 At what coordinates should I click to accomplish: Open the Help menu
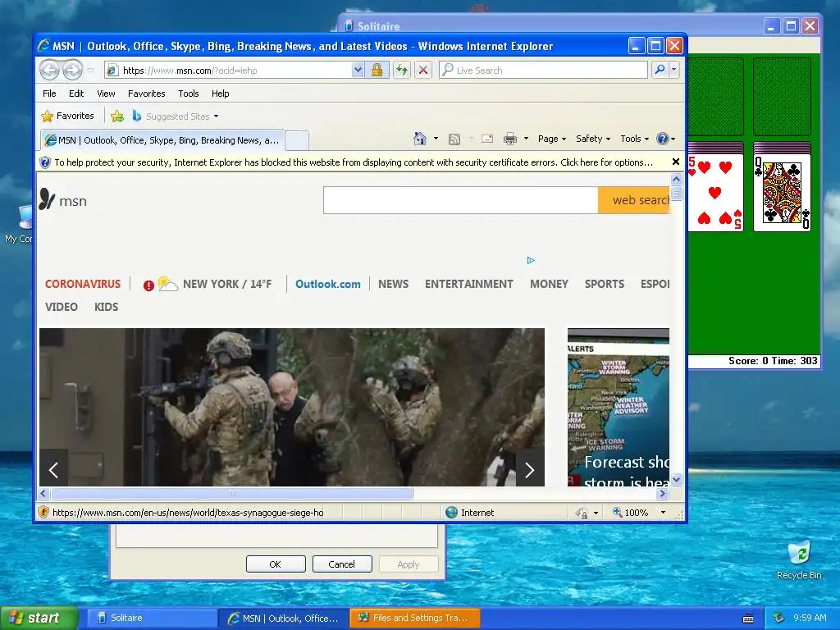pos(220,94)
